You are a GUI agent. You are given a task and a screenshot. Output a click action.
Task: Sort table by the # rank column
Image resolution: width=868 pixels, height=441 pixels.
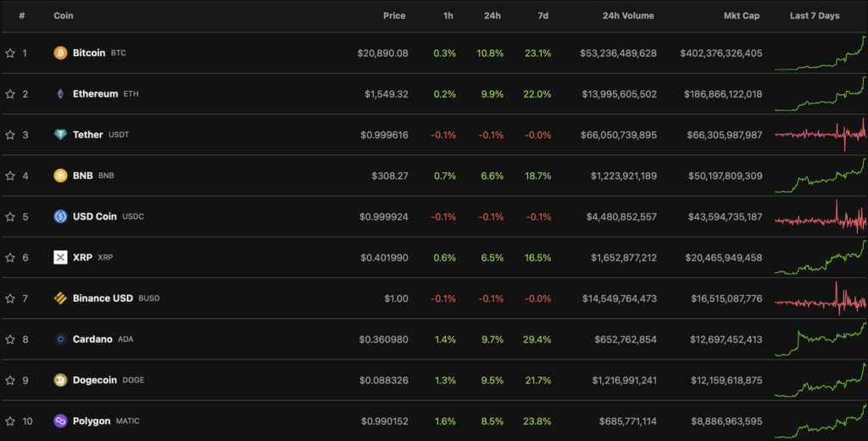tap(22, 15)
